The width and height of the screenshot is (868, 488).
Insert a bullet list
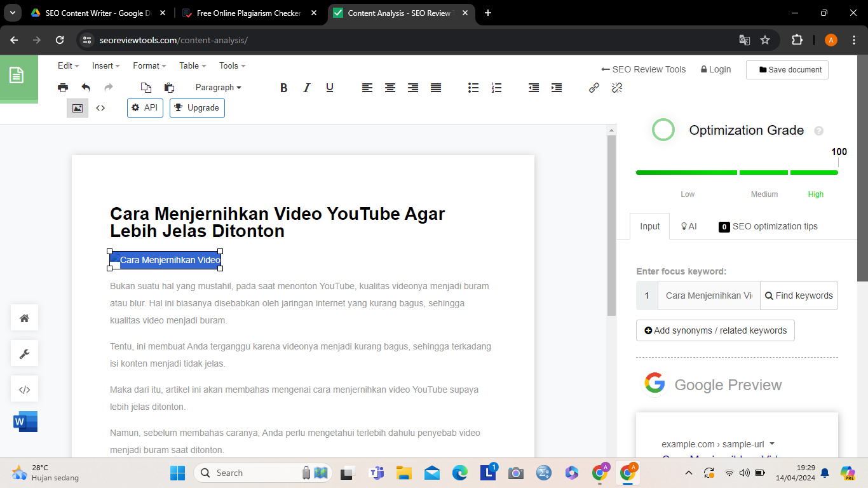473,88
